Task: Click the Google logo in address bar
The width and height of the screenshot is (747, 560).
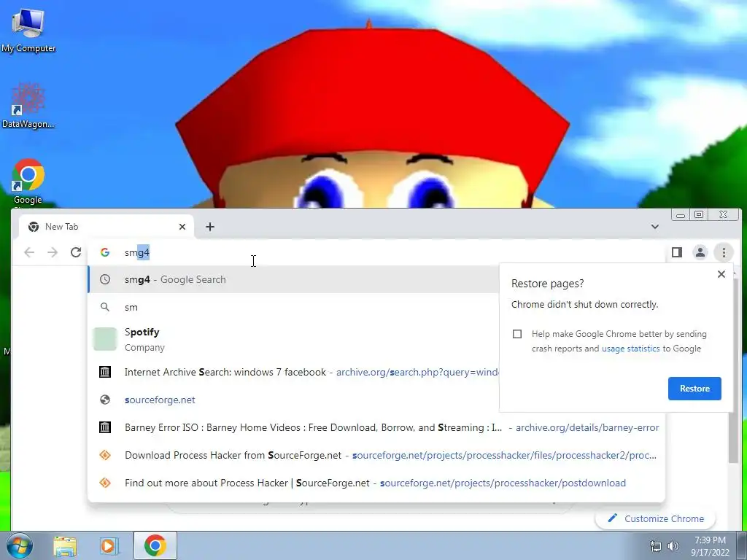Action: (105, 252)
